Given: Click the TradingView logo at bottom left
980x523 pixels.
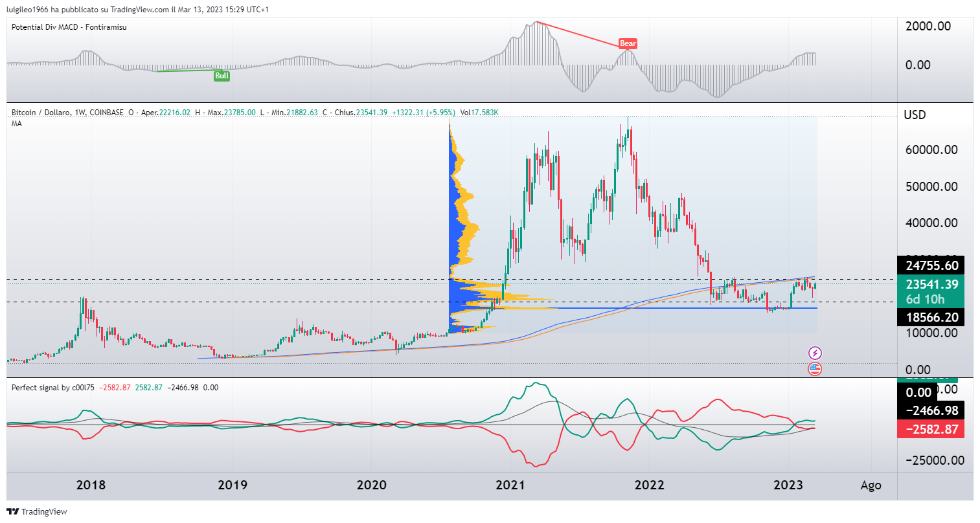Looking at the screenshot, I should tap(37, 511).
